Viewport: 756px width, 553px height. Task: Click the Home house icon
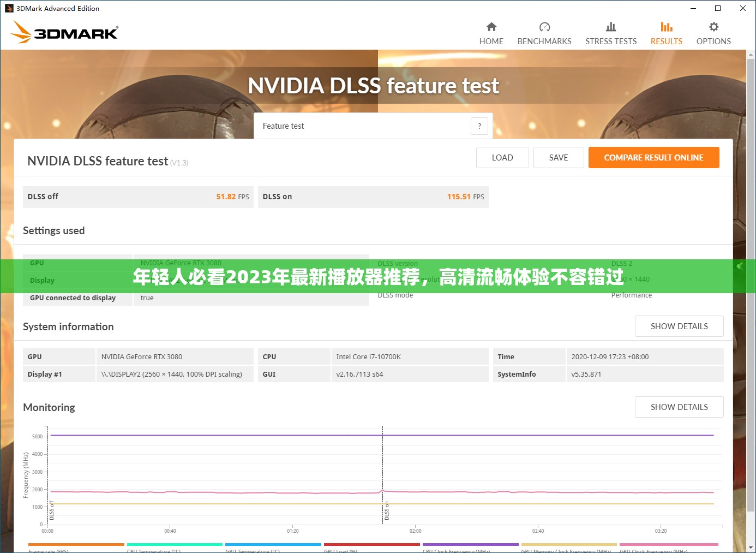coord(491,27)
